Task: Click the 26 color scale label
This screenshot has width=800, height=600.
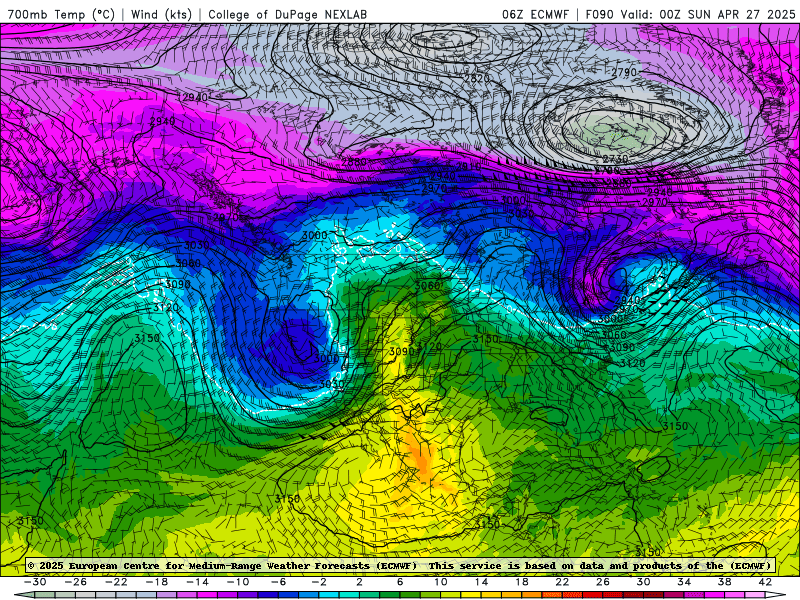Action: tap(603, 582)
